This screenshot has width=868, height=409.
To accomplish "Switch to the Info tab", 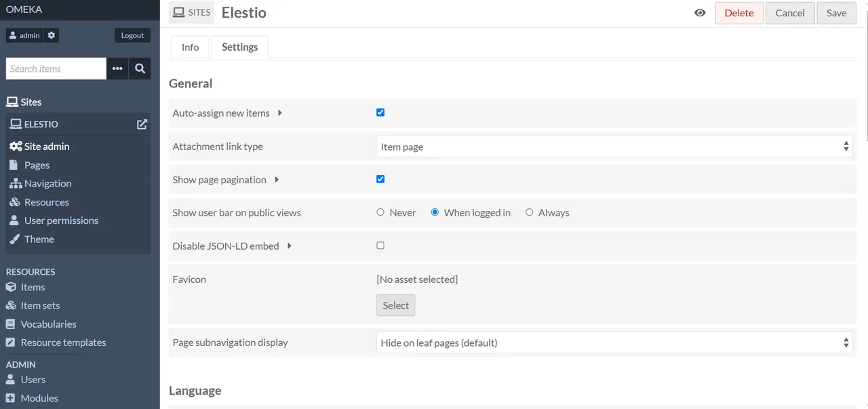I will [x=191, y=47].
